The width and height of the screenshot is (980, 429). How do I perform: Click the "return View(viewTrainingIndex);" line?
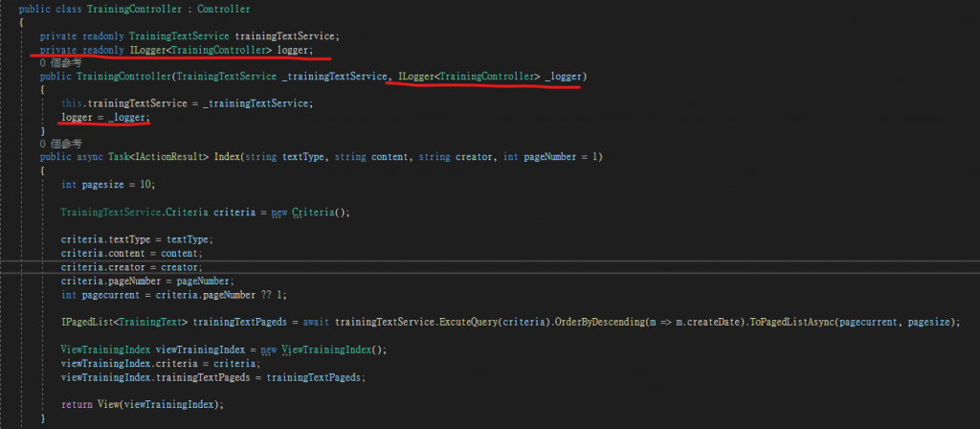(x=143, y=404)
